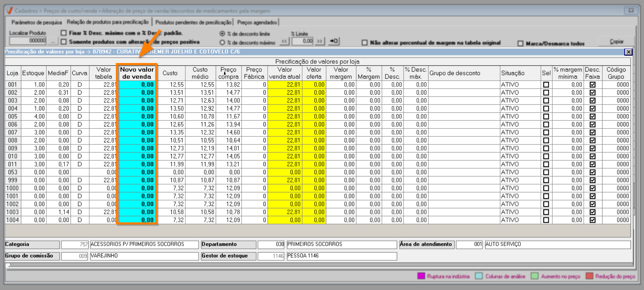
Task: Check Somente produtos com alteração de preços positiva
Action: point(64,42)
